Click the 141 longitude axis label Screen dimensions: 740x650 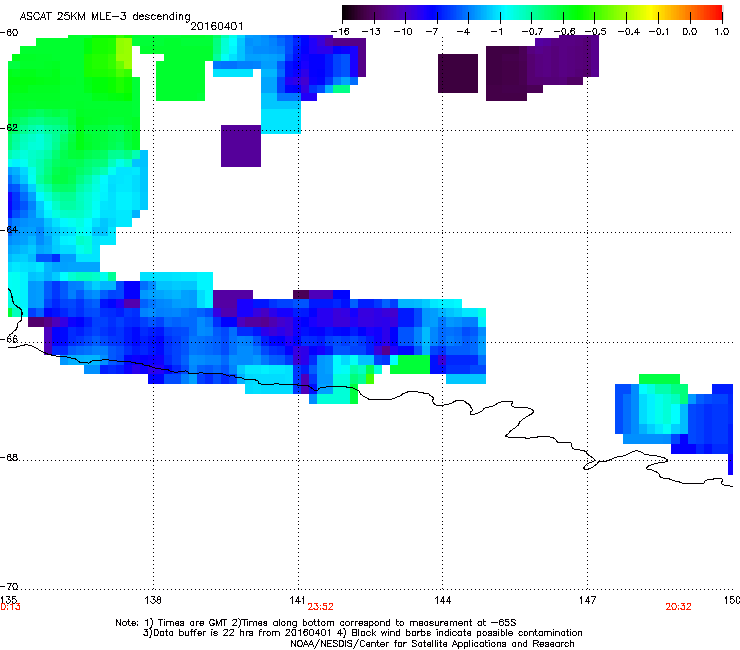297,600
